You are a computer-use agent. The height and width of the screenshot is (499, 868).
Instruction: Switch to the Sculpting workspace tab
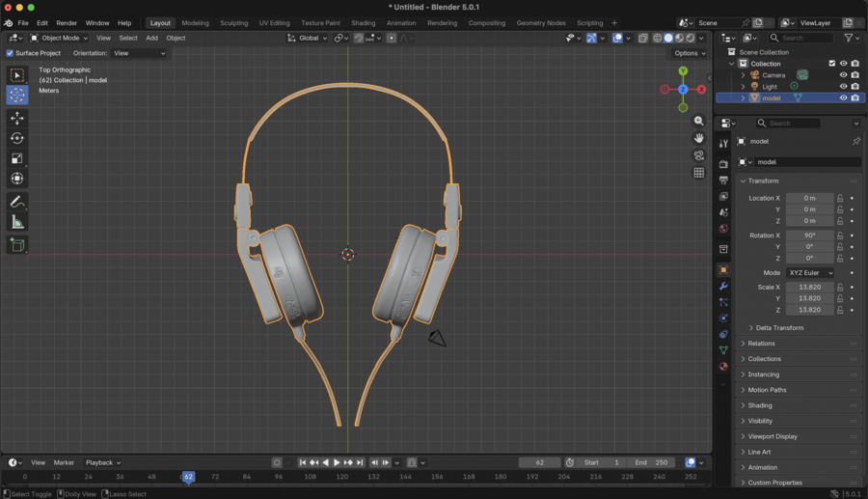[233, 23]
